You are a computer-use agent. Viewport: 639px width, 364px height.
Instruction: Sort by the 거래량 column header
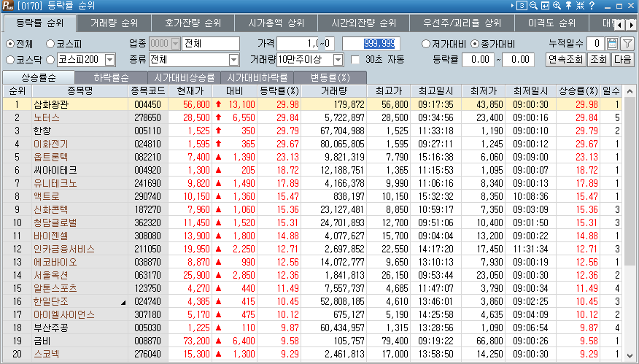coord(334,91)
